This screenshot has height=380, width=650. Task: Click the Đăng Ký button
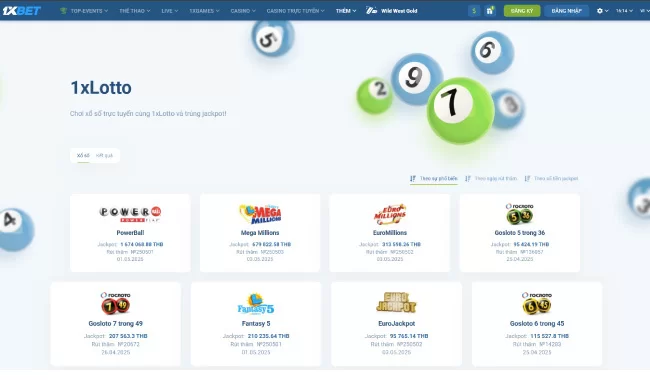(522, 11)
